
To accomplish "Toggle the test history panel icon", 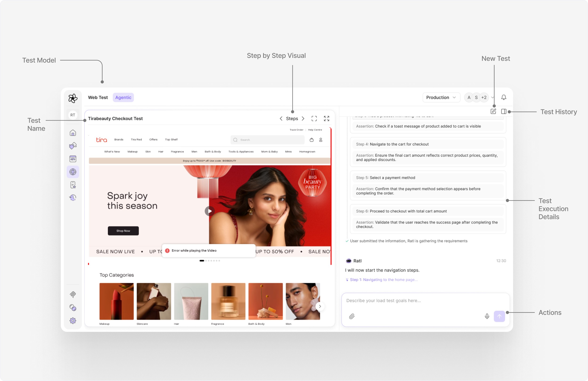I will (x=503, y=111).
